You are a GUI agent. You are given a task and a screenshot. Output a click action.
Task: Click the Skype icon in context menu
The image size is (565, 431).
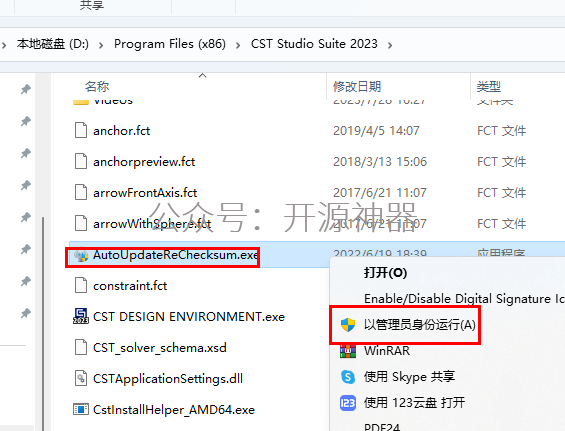(x=348, y=377)
